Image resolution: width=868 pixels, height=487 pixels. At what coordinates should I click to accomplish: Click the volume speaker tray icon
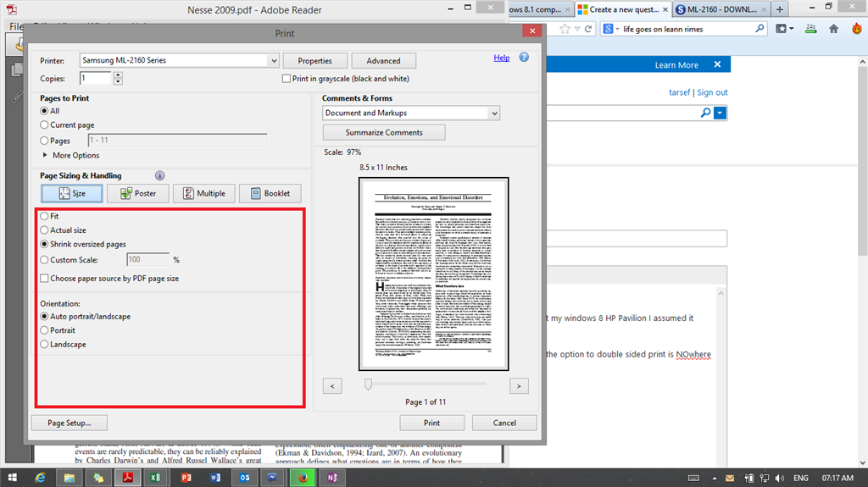(780, 479)
